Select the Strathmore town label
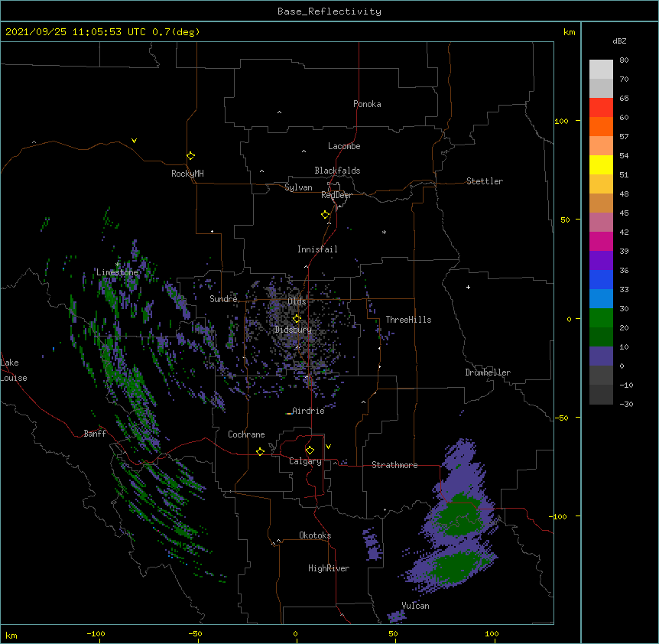 [x=394, y=465]
